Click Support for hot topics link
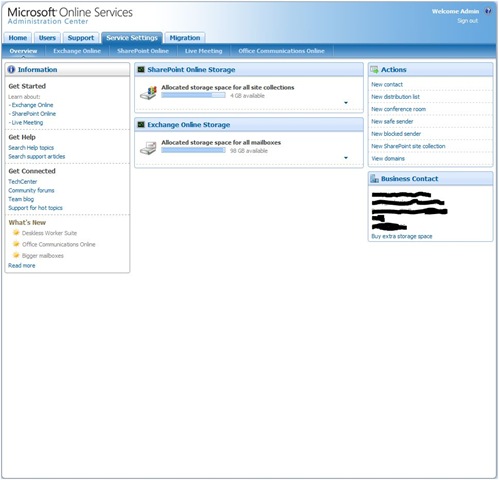This screenshot has height=480, width=499. click(x=35, y=208)
